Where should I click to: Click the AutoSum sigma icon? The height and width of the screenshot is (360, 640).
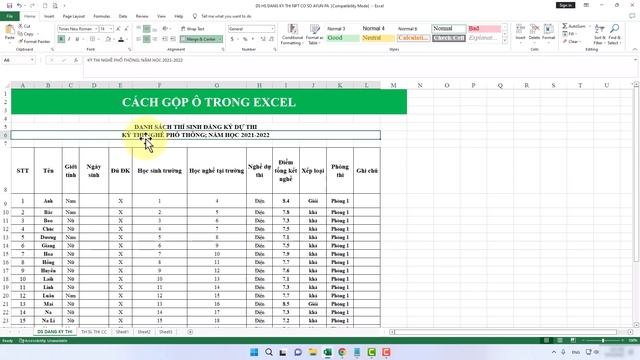[565, 26]
